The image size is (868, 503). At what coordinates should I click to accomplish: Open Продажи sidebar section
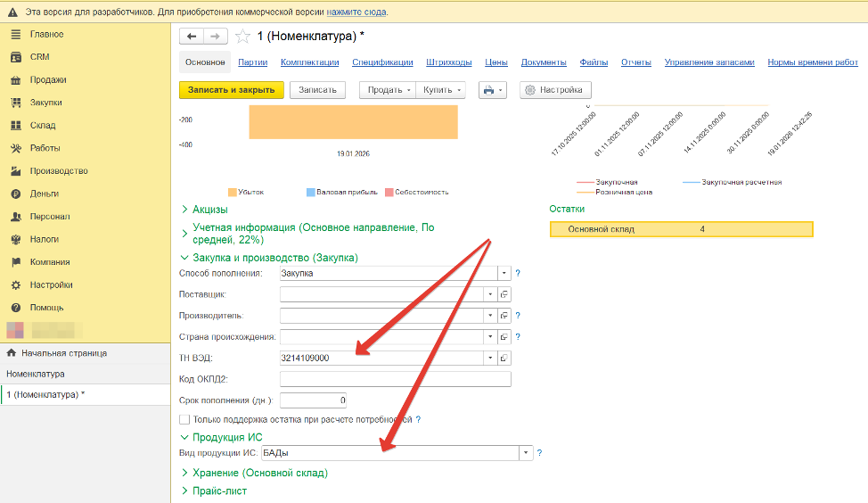point(47,79)
